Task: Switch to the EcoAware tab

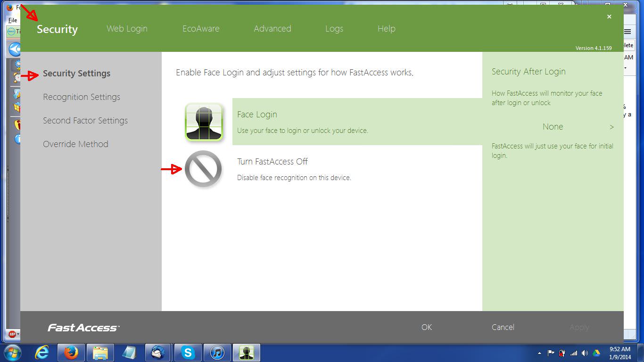Action: click(201, 29)
